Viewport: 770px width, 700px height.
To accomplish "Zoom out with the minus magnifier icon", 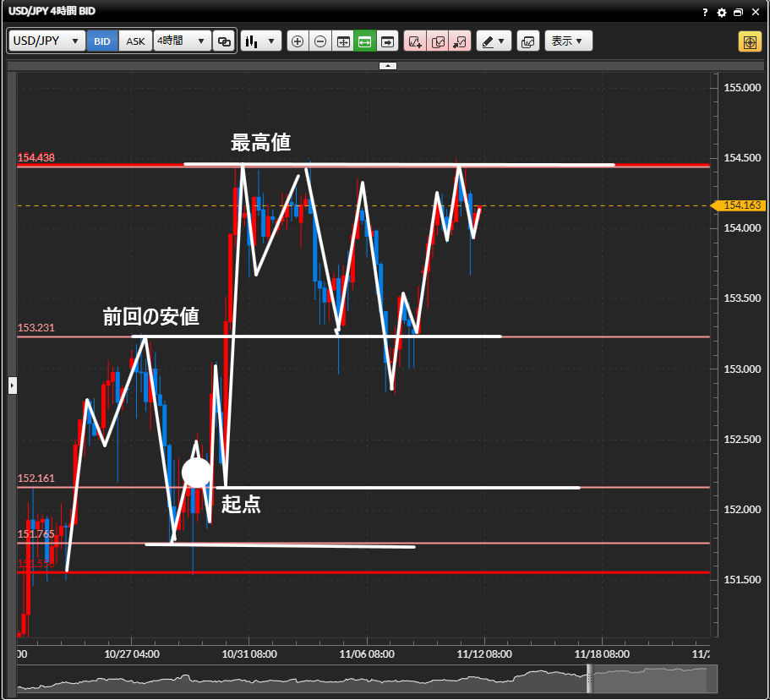I will tap(320, 41).
